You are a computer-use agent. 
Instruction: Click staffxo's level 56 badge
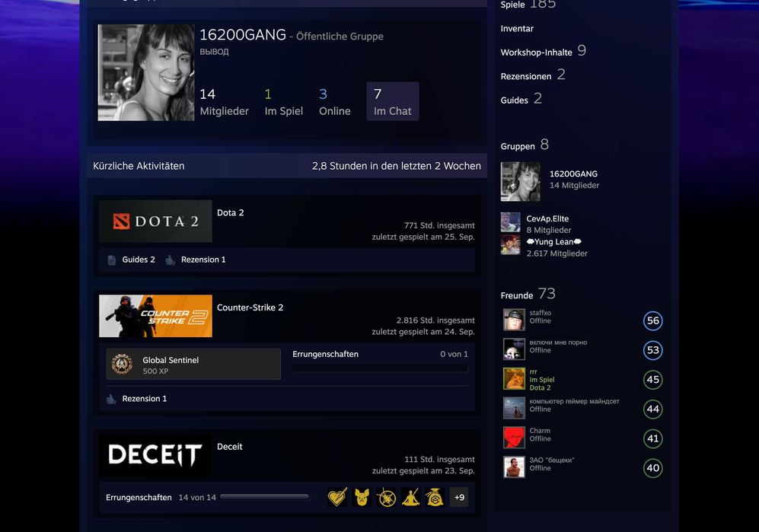(653, 320)
